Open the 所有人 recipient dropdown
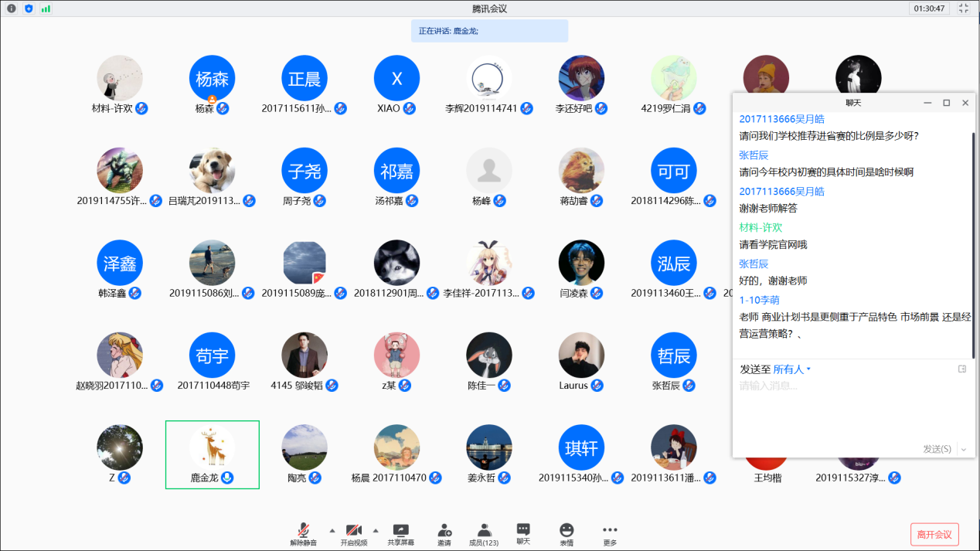The image size is (980, 551). [x=792, y=369]
